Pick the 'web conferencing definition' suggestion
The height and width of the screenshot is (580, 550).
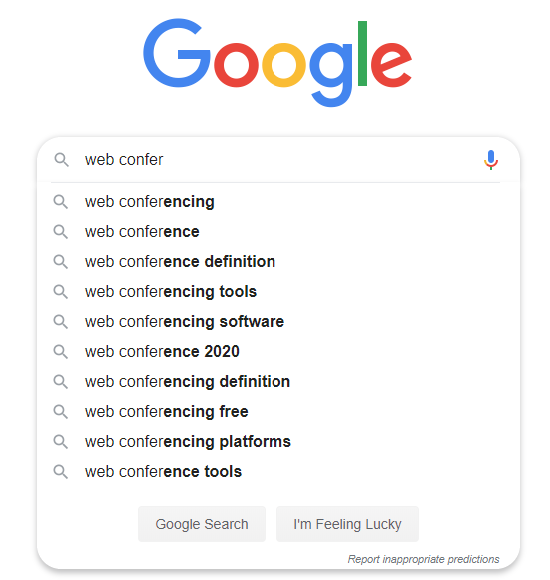278,382
